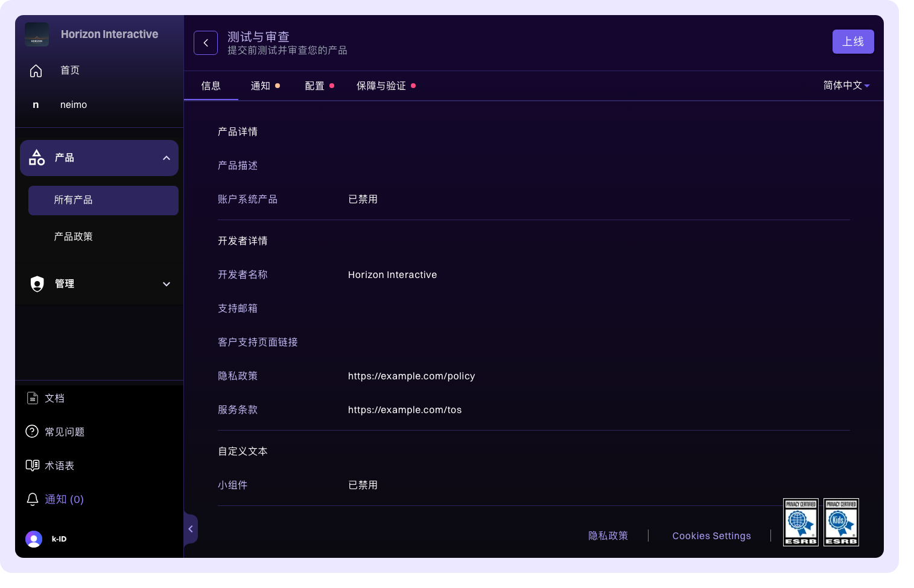914x588 pixels.
Task: Click the 产品详情 section heading
Action: click(238, 131)
